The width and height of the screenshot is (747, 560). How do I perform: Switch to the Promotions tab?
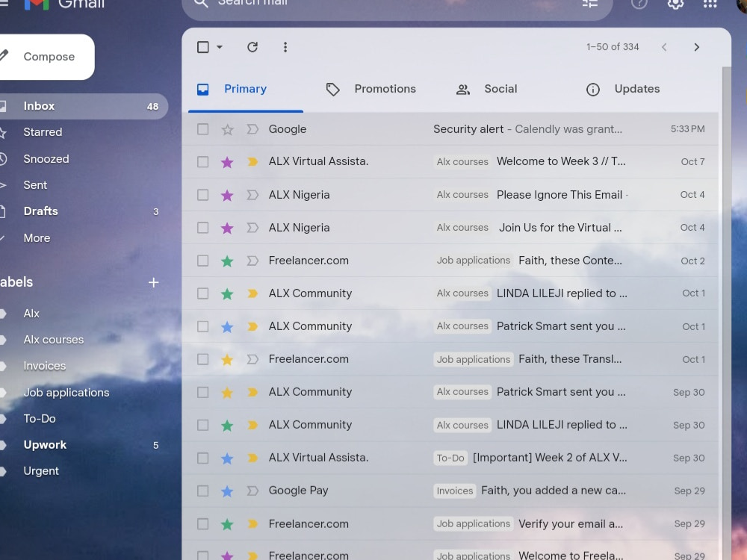(x=371, y=89)
